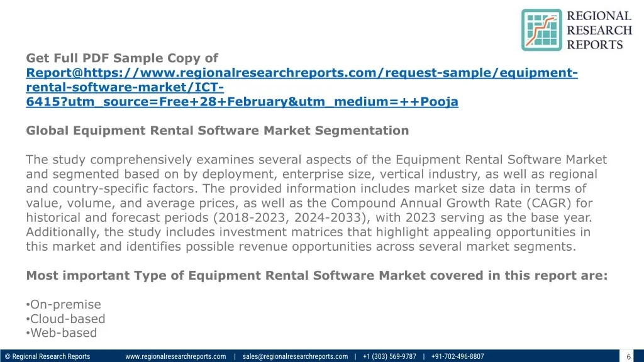The image size is (644, 362).
Task: Click the sales@regionalresearchreports.com email address
Action: click(x=295, y=356)
